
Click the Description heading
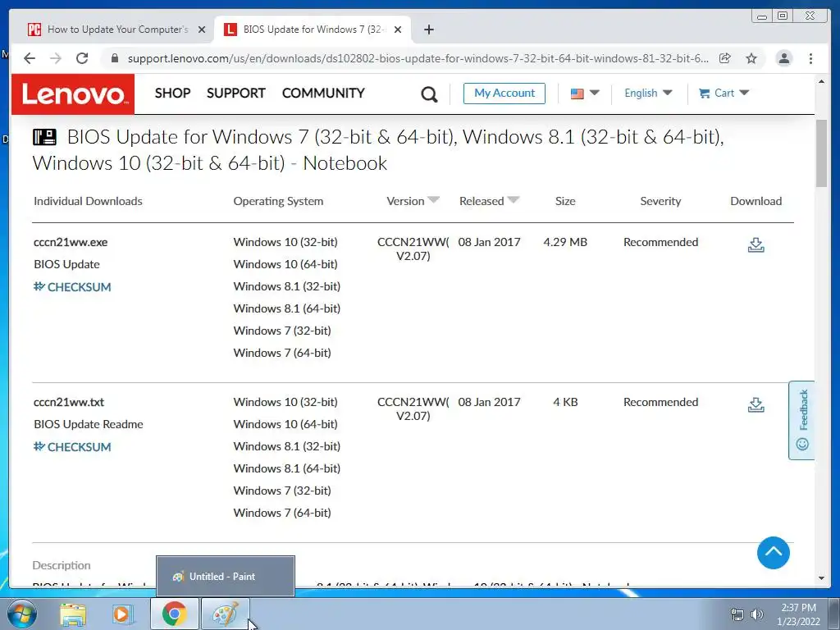click(62, 565)
